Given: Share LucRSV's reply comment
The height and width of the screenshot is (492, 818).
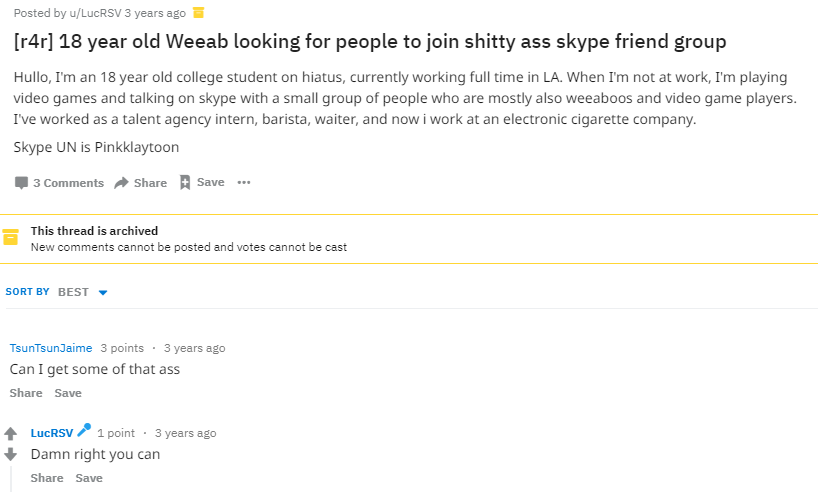Looking at the screenshot, I should 46,478.
